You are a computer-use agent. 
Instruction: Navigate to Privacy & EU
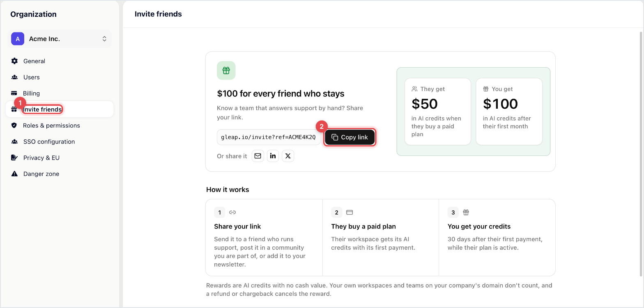(60, 157)
